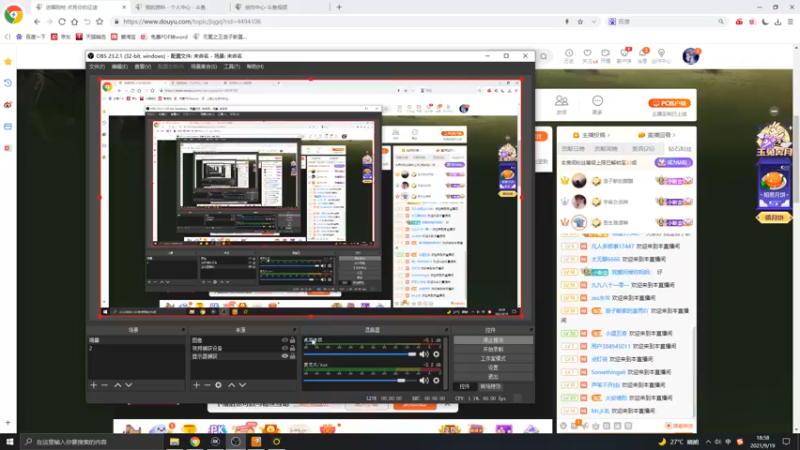Toggle visibility eye of the 视频捕获设备 source
Viewport: 800px width, 450px height.
(285, 348)
